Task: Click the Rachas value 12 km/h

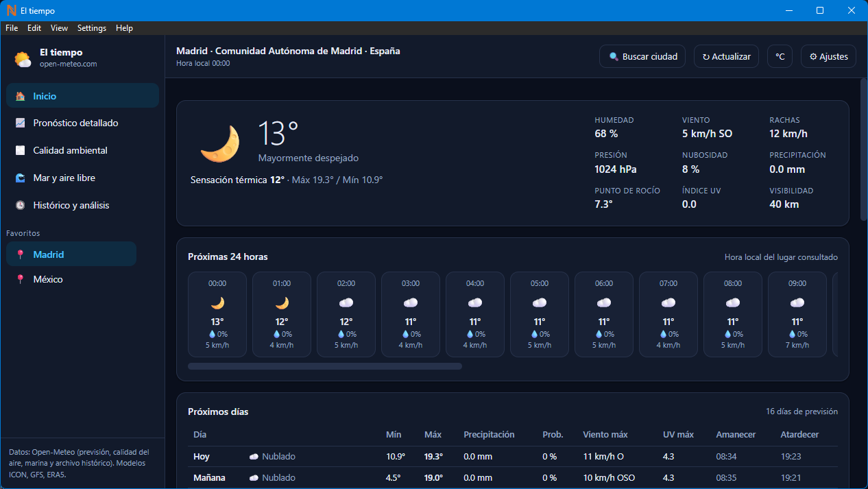Action: point(788,134)
